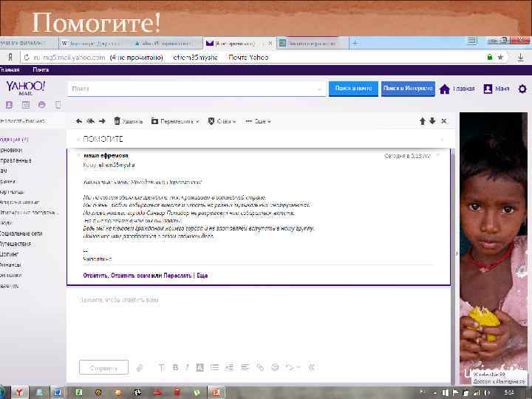This screenshot has height=399, width=532.
Task: Open Yandex browser from the taskbar
Action: click(19, 392)
